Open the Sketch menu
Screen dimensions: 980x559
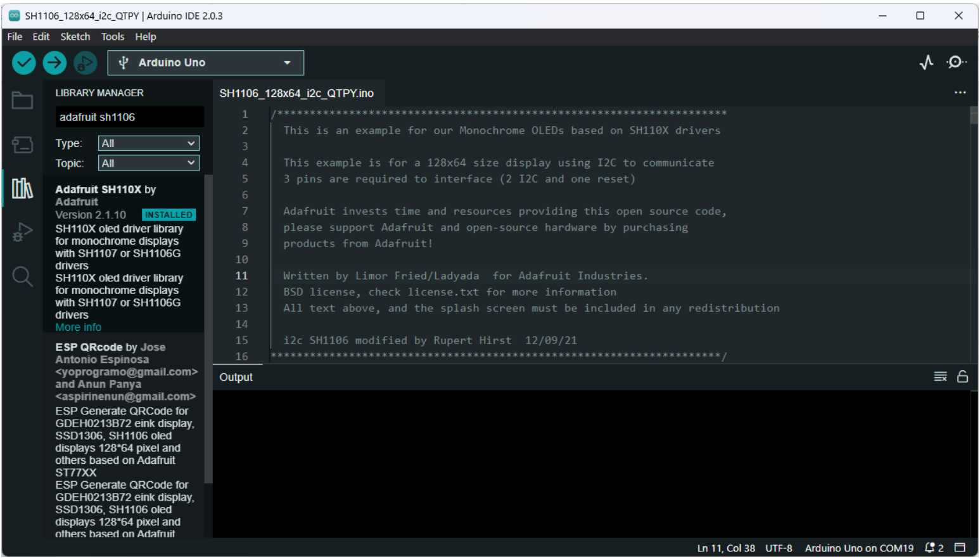[75, 37]
